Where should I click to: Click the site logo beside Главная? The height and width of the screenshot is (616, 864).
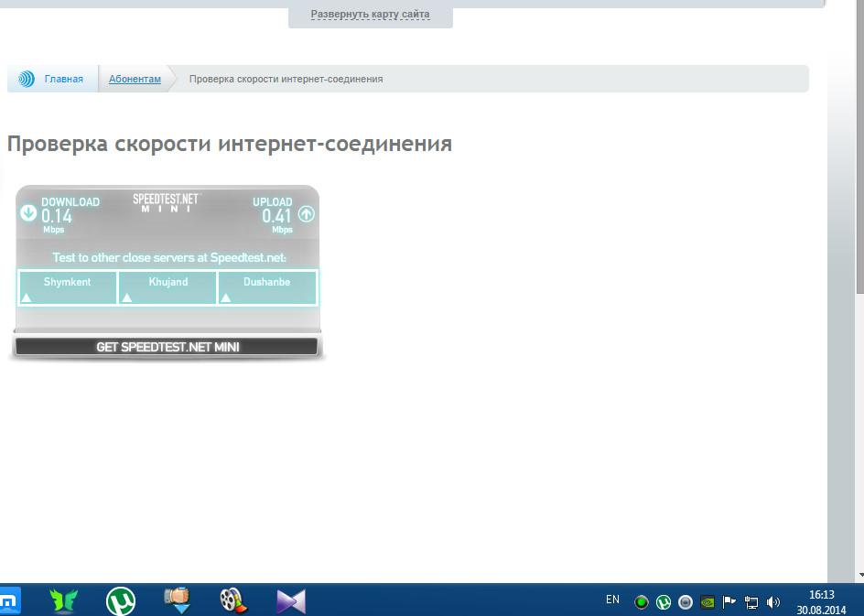pos(26,79)
